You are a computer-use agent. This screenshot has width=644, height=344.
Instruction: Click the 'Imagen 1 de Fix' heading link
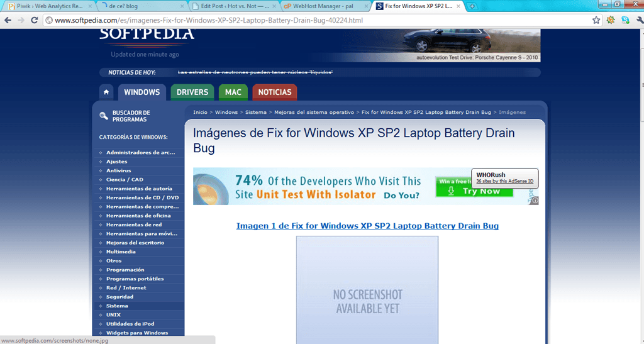(367, 226)
